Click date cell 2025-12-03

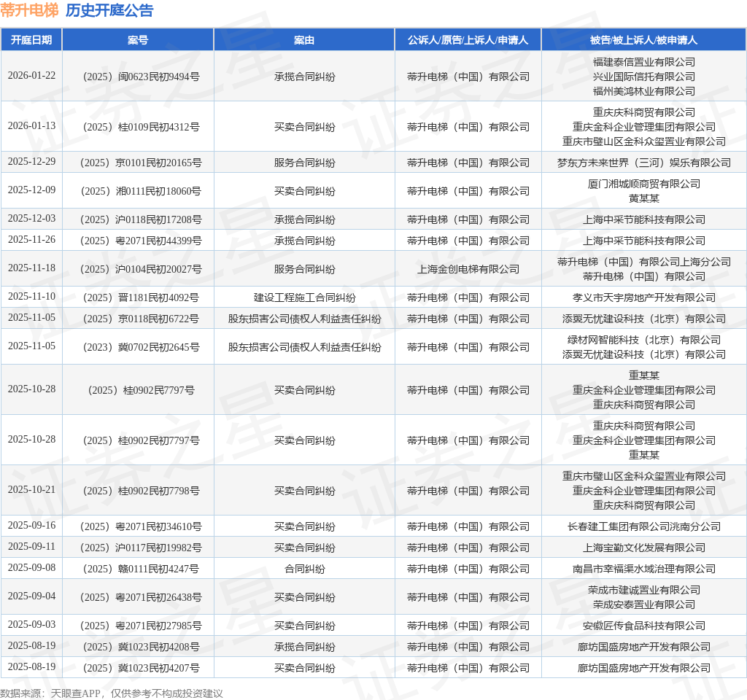(x=31, y=218)
